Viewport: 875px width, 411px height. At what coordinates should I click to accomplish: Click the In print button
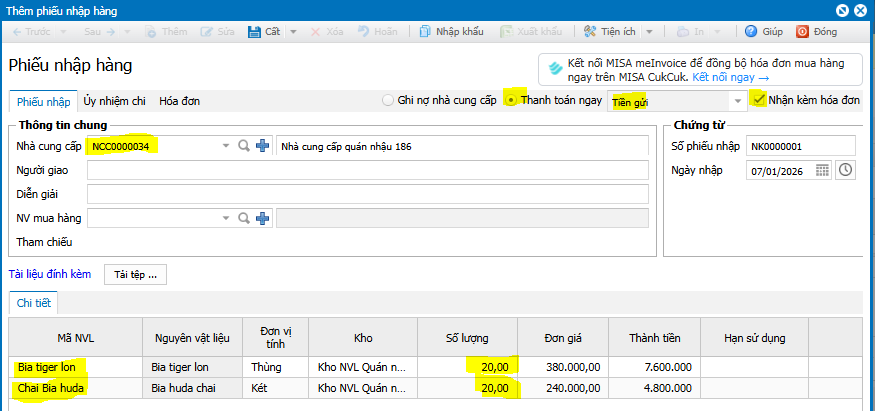point(690,32)
